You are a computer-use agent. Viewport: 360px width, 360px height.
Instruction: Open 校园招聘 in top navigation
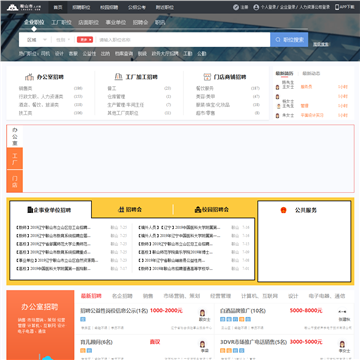pyautogui.click(x=109, y=7)
